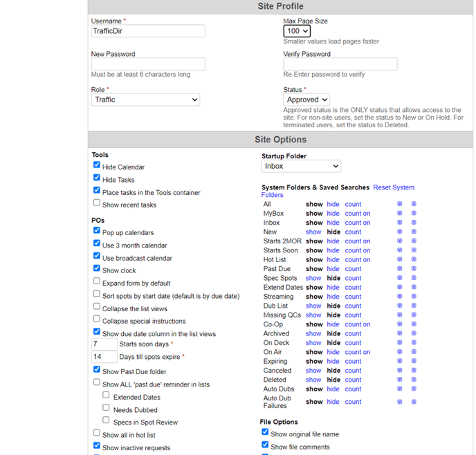Screen dimensions: 476x455
Task: Click hide for the On Air folder
Action: (x=333, y=352)
